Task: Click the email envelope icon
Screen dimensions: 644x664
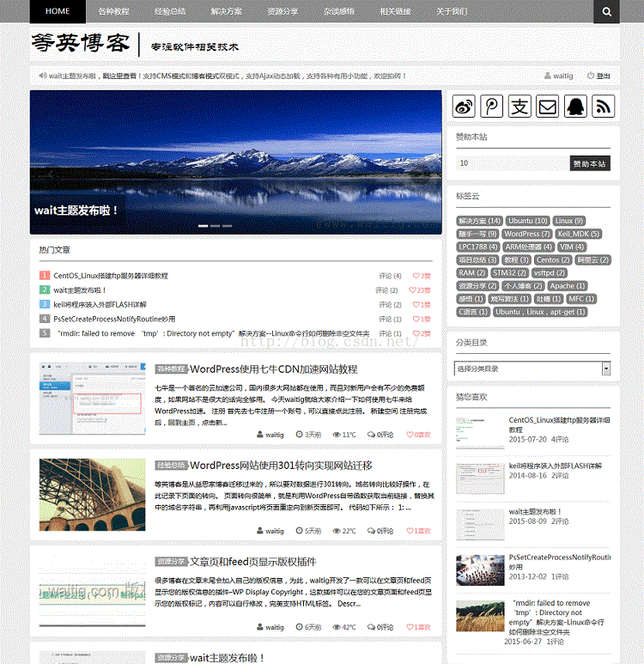Action: (547, 106)
